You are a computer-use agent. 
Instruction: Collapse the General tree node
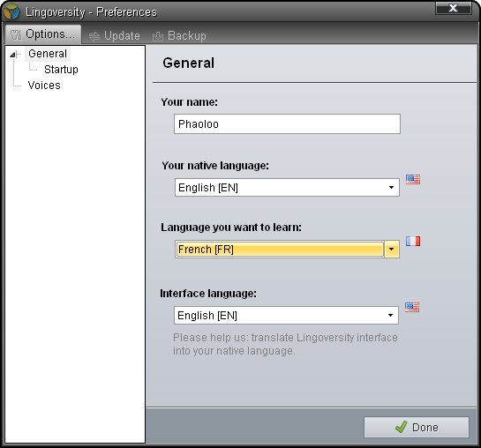(12, 55)
